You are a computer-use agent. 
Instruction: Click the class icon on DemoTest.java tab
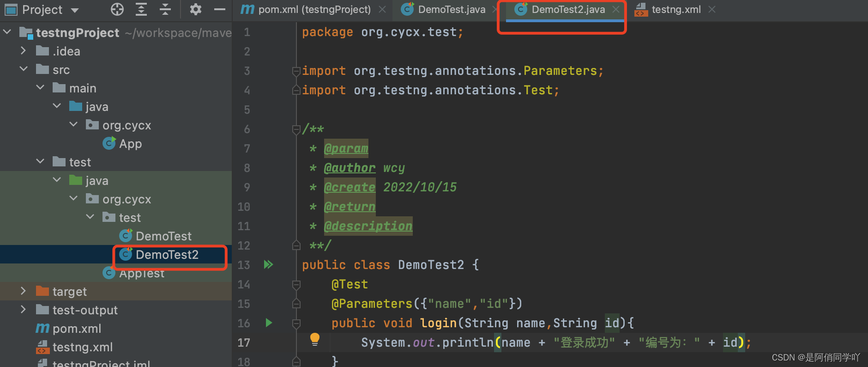click(x=407, y=9)
